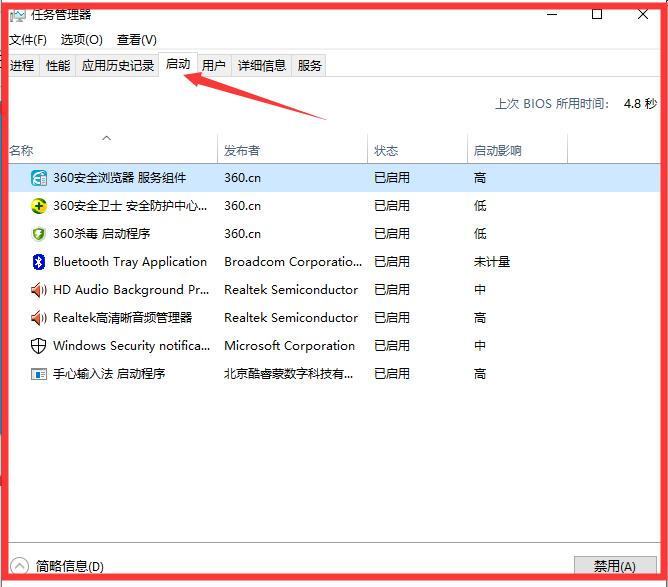Switch to the 详细信息 tab

(262, 66)
